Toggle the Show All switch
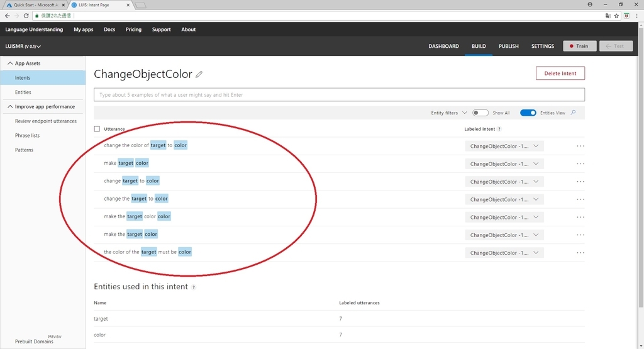Viewport: 644px width, 349px height. [480, 113]
